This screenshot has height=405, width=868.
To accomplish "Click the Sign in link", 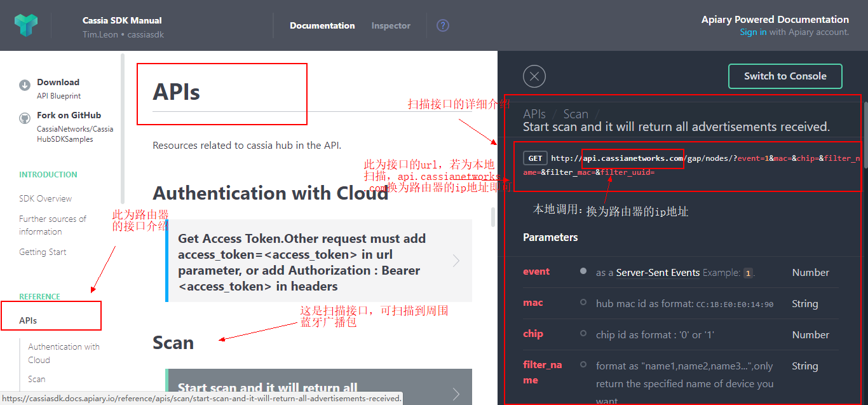I will click(753, 32).
